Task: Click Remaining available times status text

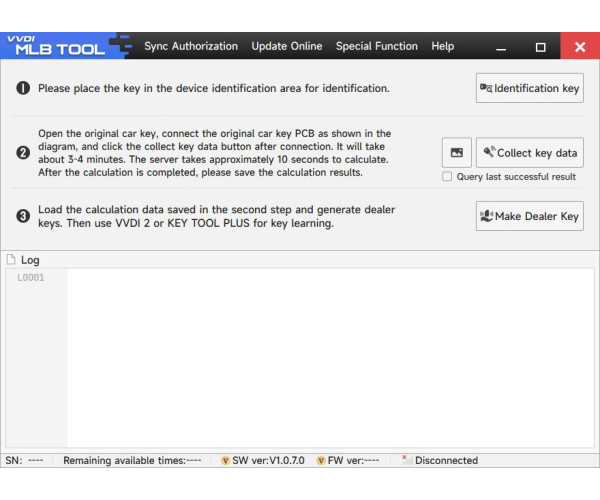Action: click(x=132, y=460)
